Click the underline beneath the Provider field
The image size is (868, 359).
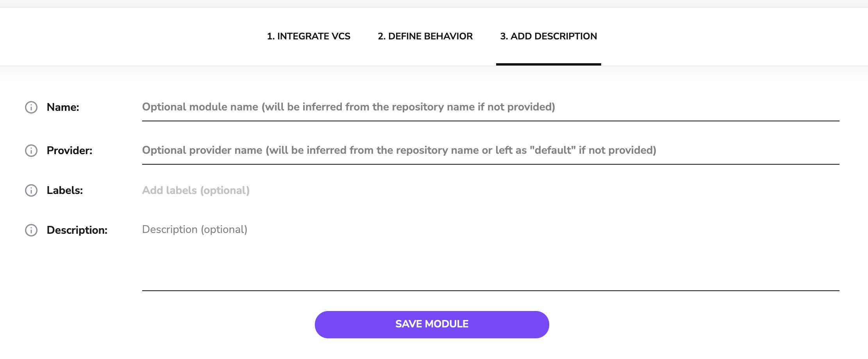(490, 164)
